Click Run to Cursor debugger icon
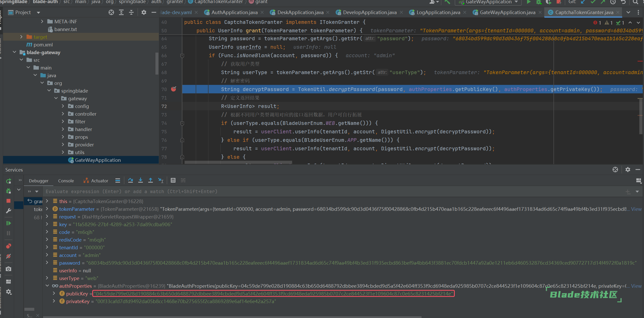Viewport: 644px width, 318px height. pyautogui.click(x=161, y=181)
